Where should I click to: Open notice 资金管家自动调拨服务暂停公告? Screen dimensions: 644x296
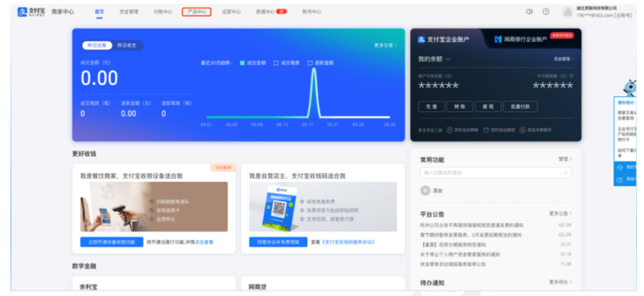[x=452, y=264]
